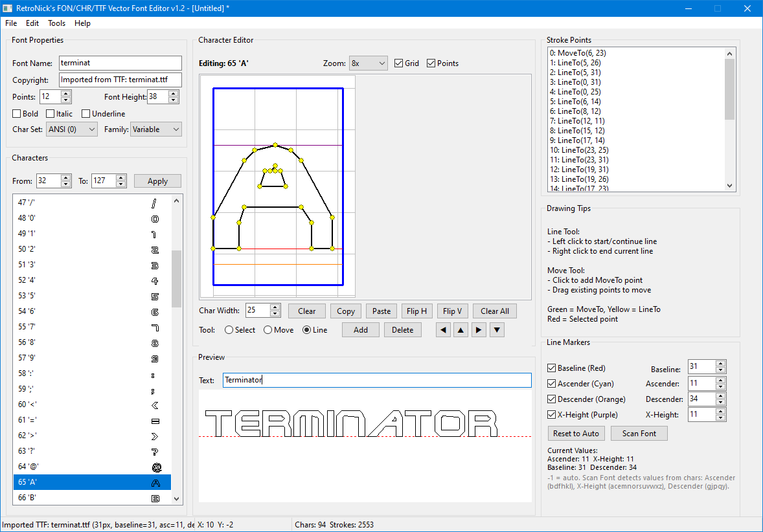Select character row 60 '<'

(x=92, y=405)
